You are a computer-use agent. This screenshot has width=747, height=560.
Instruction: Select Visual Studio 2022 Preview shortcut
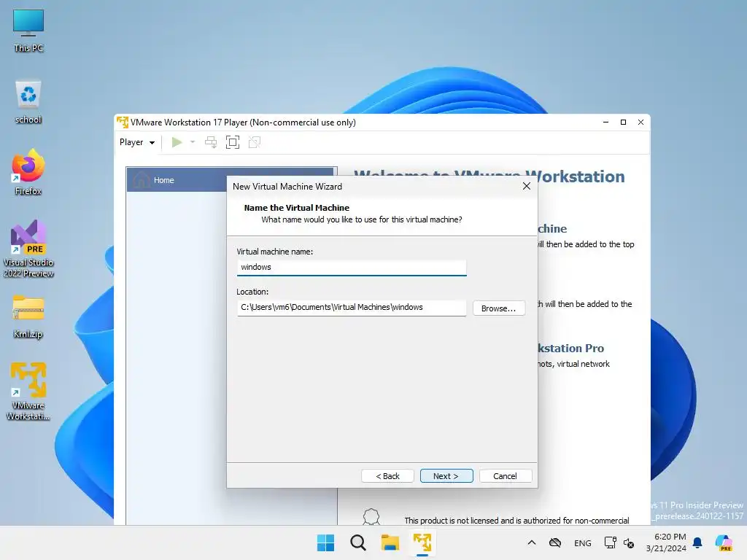pos(28,249)
